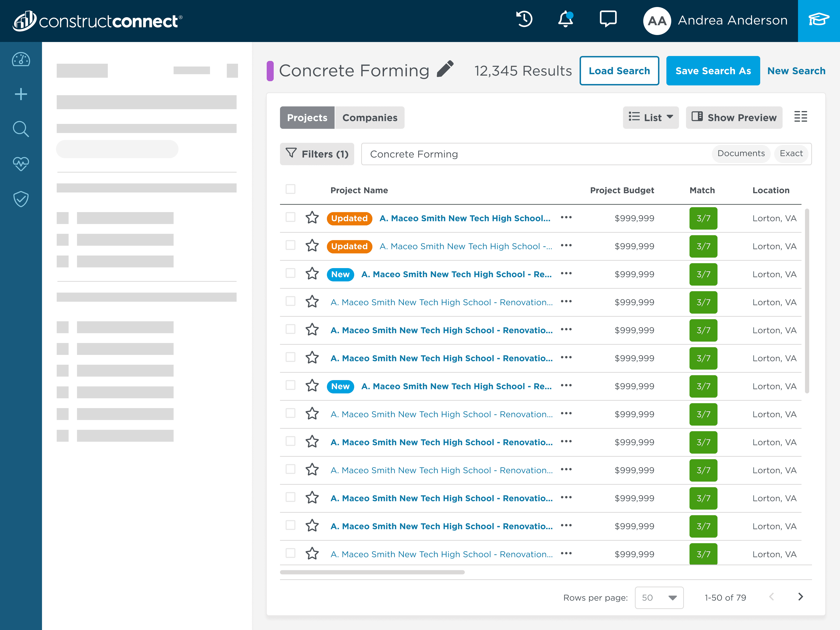840x630 pixels.
Task: Select the Projects tab
Action: pyautogui.click(x=307, y=118)
